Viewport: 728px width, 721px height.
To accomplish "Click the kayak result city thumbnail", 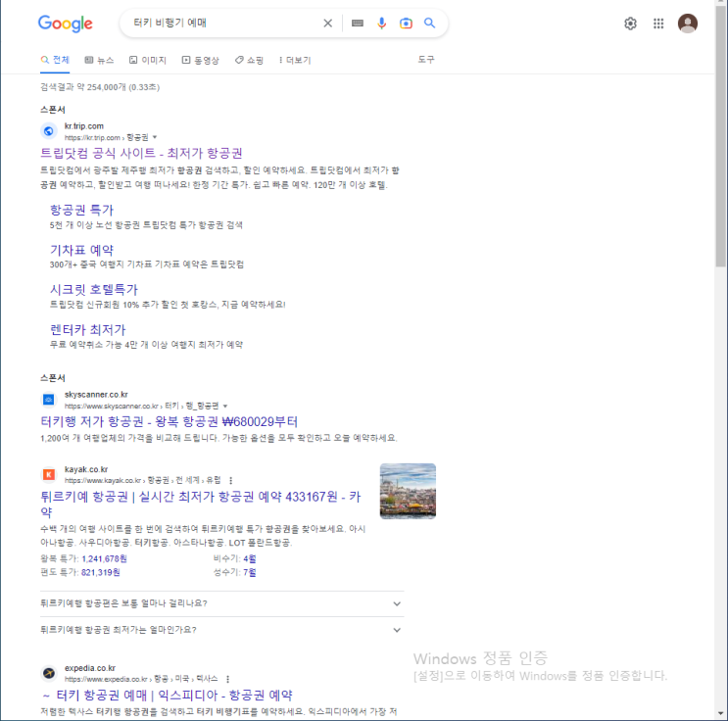I will coord(408,491).
